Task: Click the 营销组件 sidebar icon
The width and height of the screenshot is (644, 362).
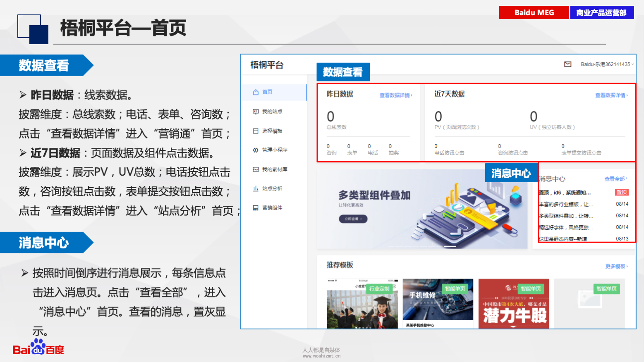Action: tap(256, 208)
